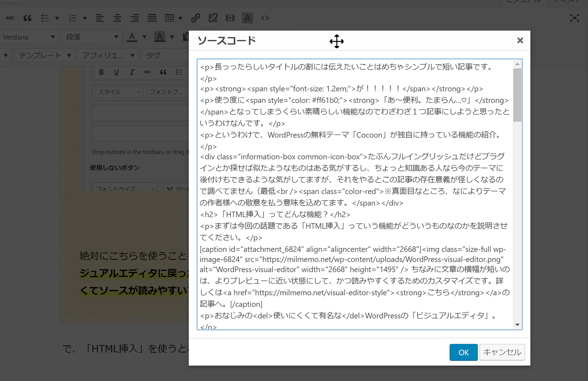The image size is (588, 381).
Task: Click Italic icon in background image
Action: [132, 72]
